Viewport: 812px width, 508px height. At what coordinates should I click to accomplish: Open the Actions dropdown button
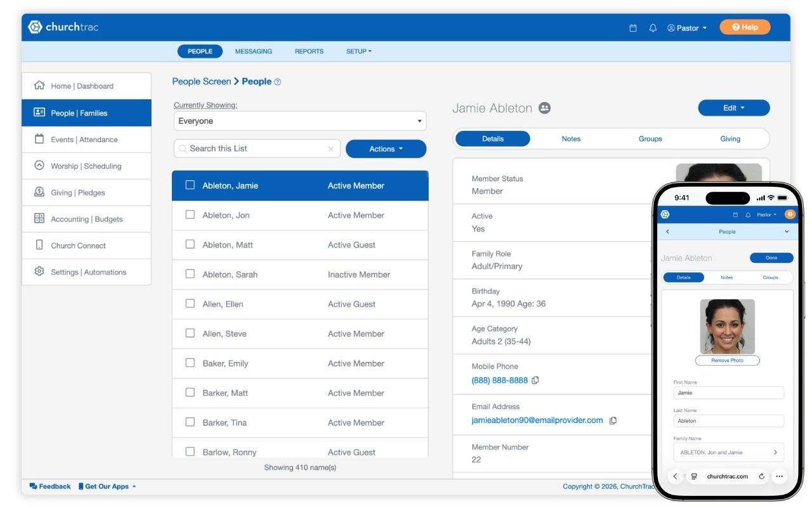tap(386, 149)
